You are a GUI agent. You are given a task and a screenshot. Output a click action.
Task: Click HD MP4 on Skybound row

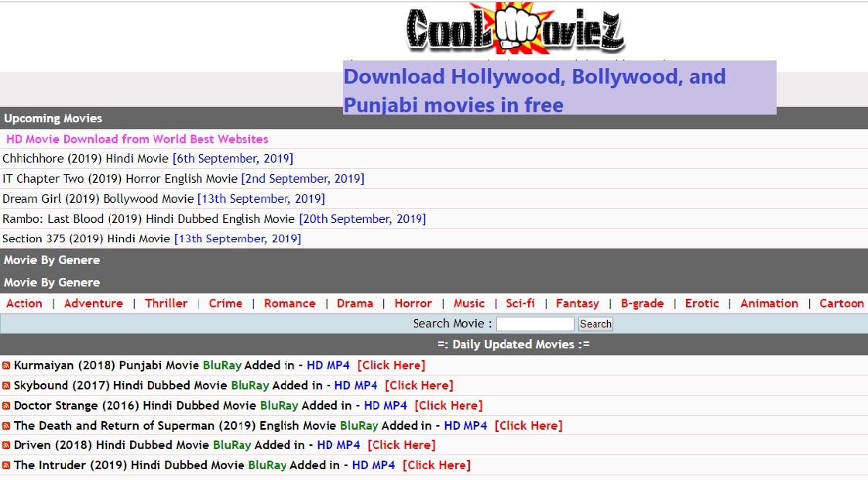(356, 386)
